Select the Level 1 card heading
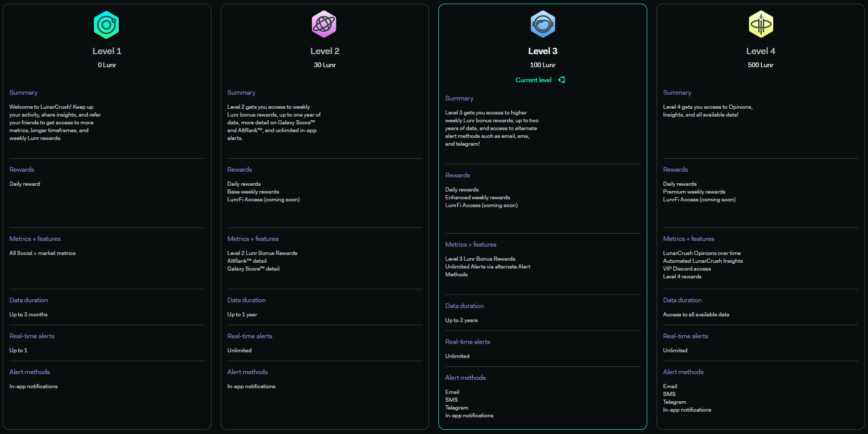The height and width of the screenshot is (434, 868). [x=107, y=51]
